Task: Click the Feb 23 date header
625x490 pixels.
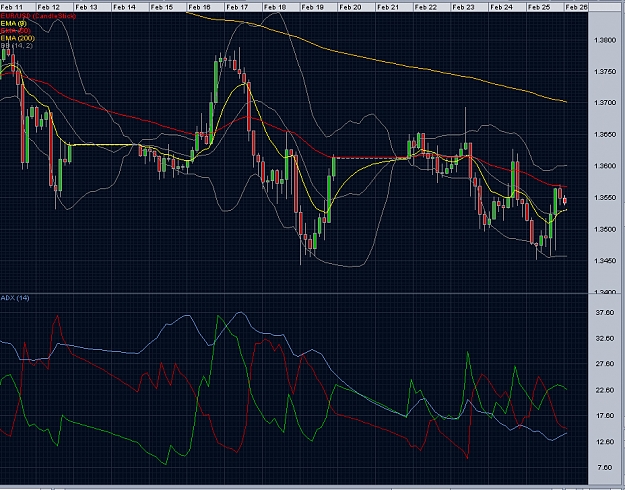Action: coord(464,7)
